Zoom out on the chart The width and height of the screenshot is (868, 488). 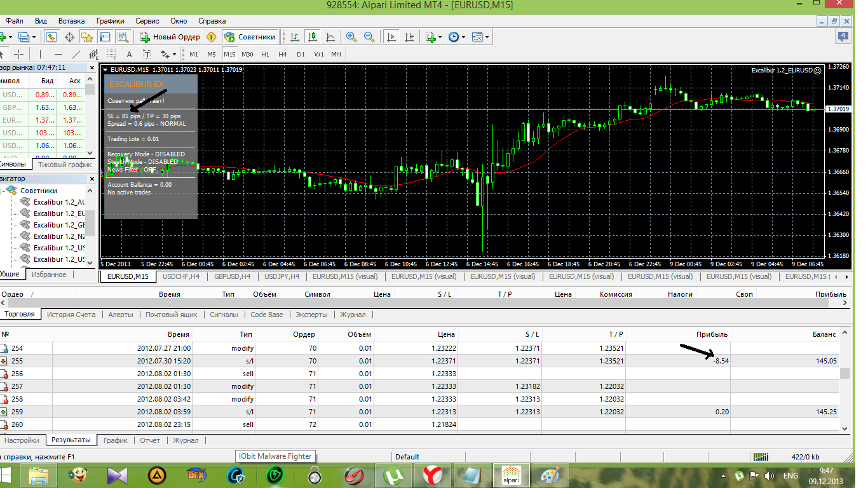tap(369, 37)
